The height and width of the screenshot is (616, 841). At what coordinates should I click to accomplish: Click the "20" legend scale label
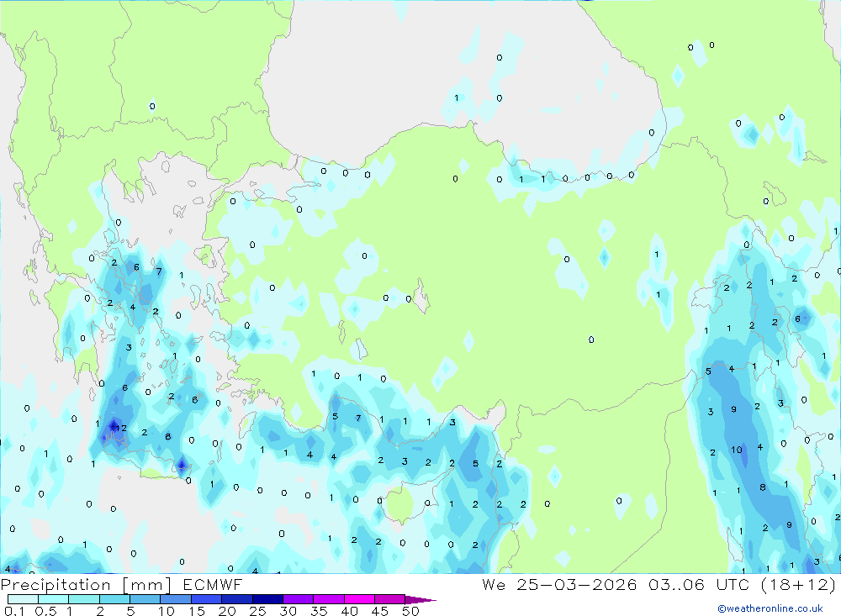227,611
